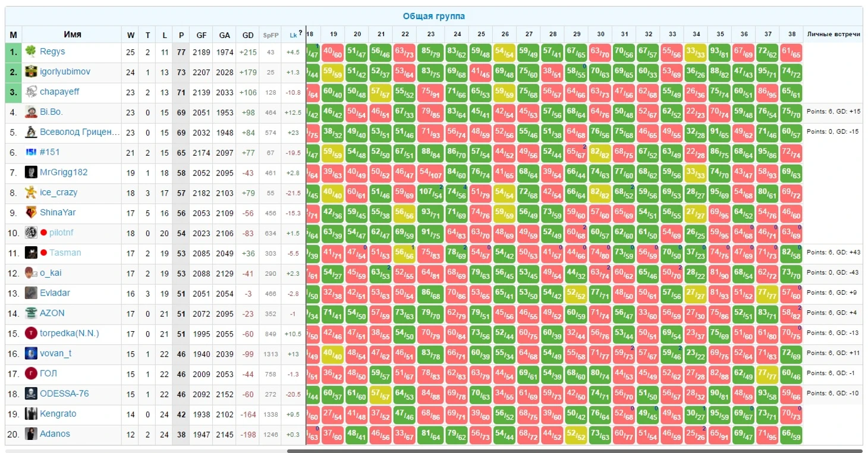The image size is (868, 453).
Task: Click the question mark next to Lk
Action: pyautogui.click(x=300, y=33)
